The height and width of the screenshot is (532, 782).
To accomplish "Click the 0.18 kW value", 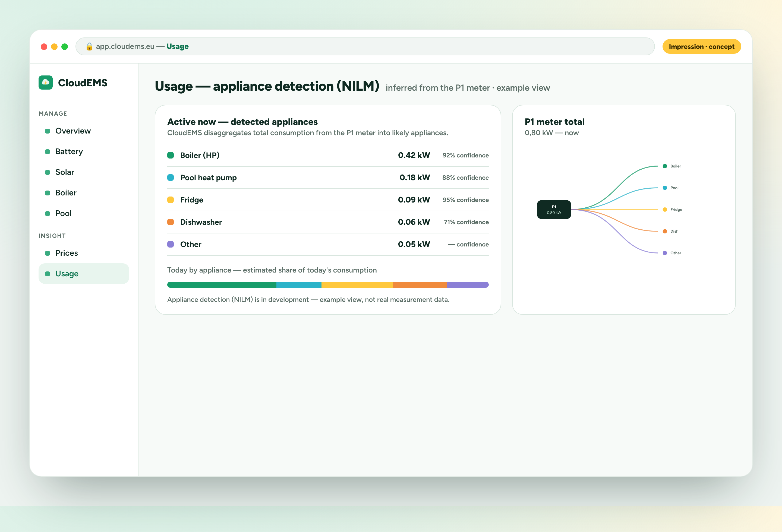I will click(x=415, y=178).
